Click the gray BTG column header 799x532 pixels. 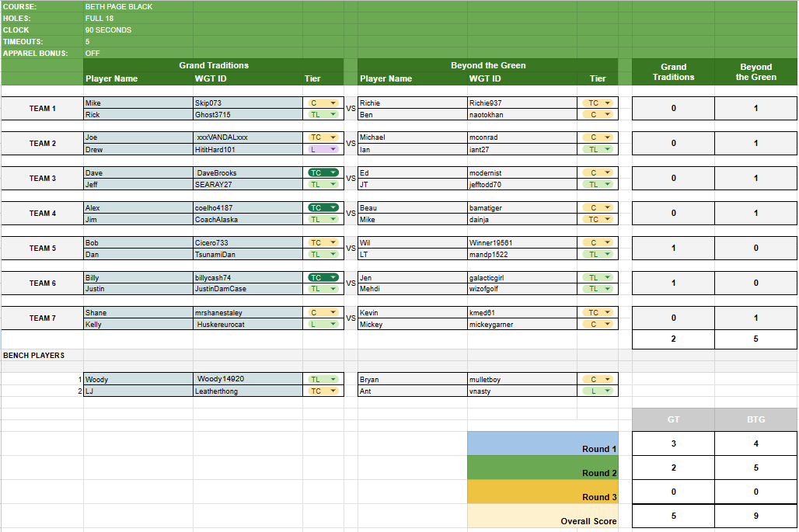(755, 419)
